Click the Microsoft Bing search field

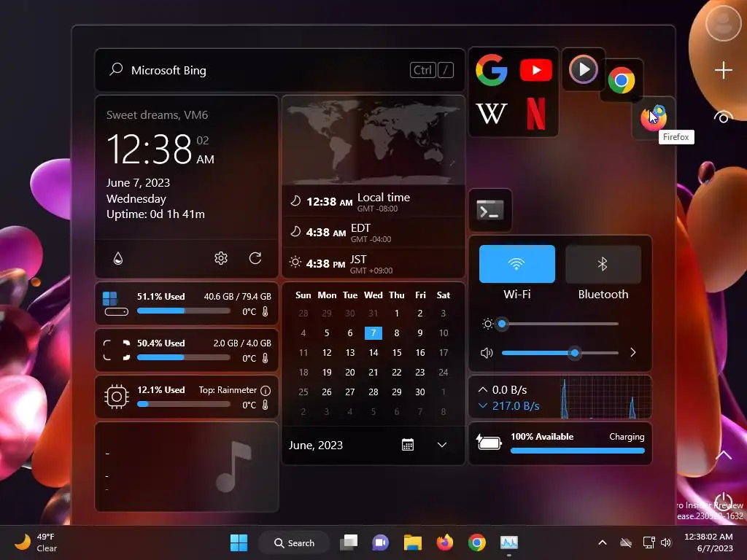point(279,70)
